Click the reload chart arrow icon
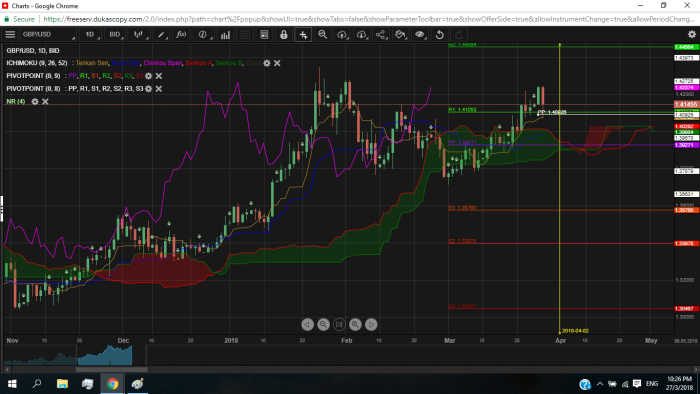 [439, 34]
